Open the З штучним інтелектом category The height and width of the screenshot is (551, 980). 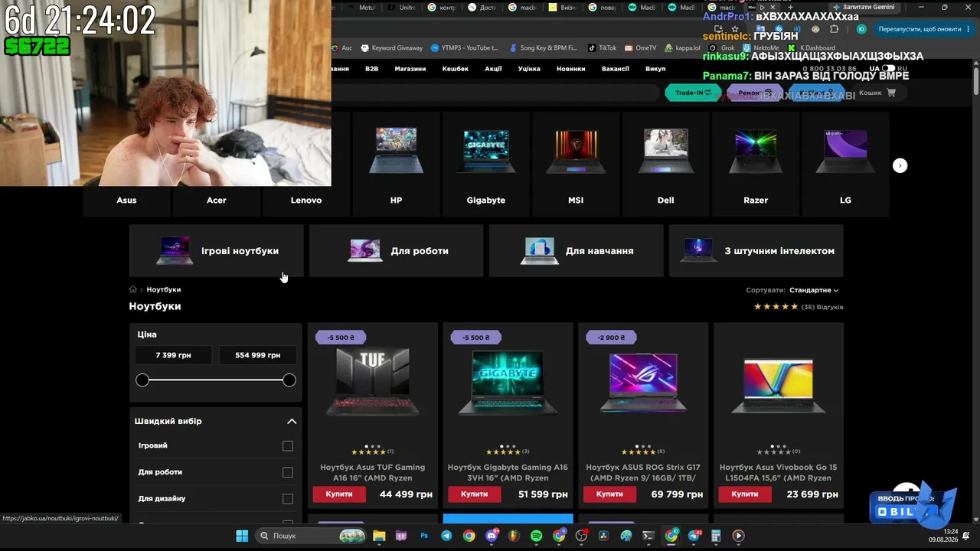[x=756, y=250]
